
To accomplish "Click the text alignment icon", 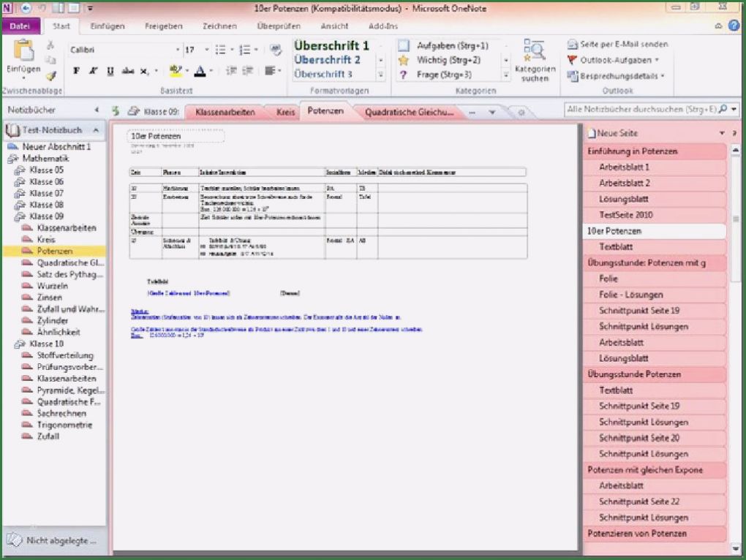I will [270, 71].
